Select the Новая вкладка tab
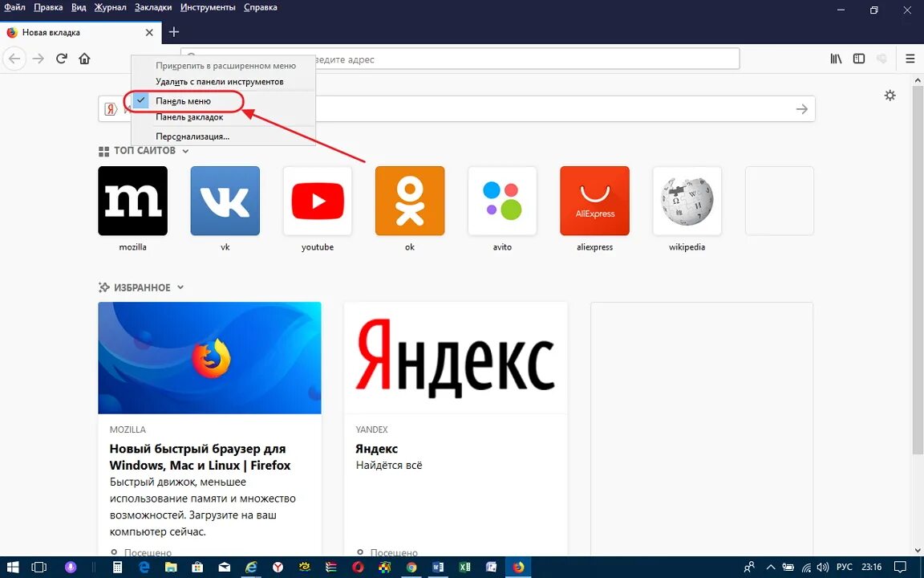 point(80,32)
